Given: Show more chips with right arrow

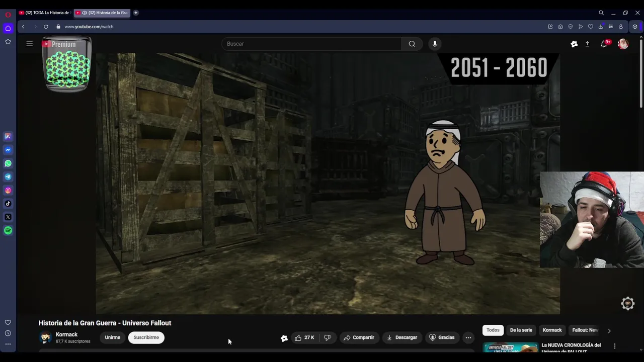Looking at the screenshot, I should point(609,330).
